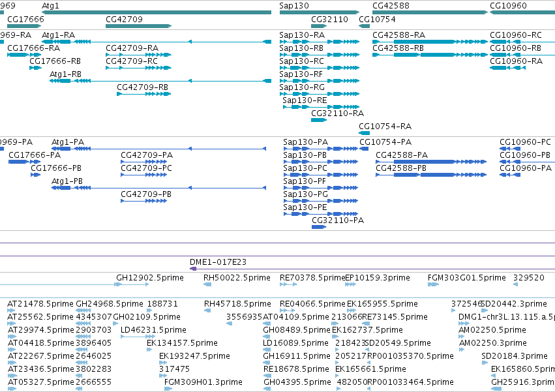Select protein CG42709-PC
Image resolution: width=555 pixels, height=392 pixels.
[143, 175]
